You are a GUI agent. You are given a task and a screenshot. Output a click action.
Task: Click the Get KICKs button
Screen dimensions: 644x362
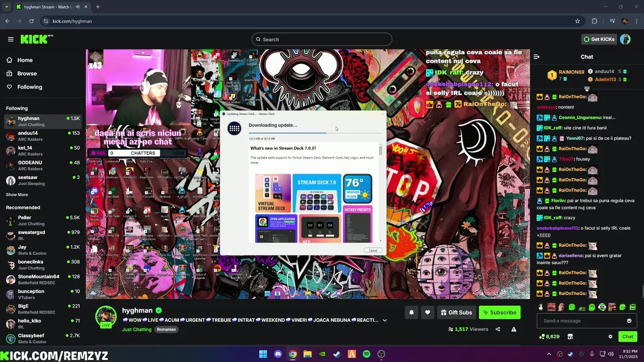[x=599, y=39]
